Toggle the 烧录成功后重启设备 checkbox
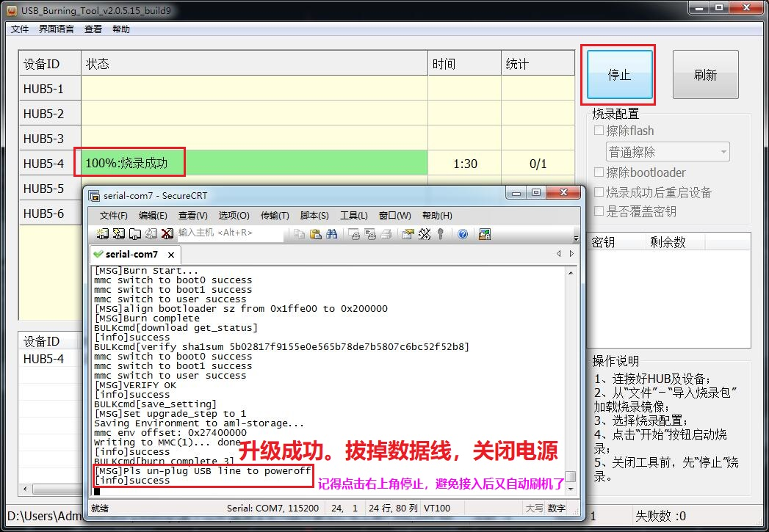The width and height of the screenshot is (769, 532). click(x=599, y=192)
